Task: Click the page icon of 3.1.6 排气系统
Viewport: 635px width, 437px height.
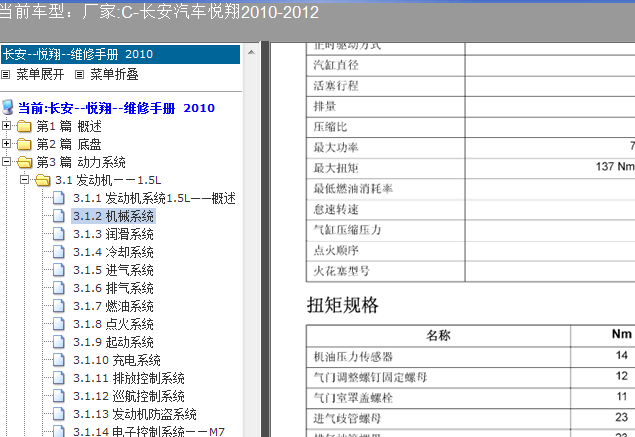Action: pyautogui.click(x=59, y=288)
